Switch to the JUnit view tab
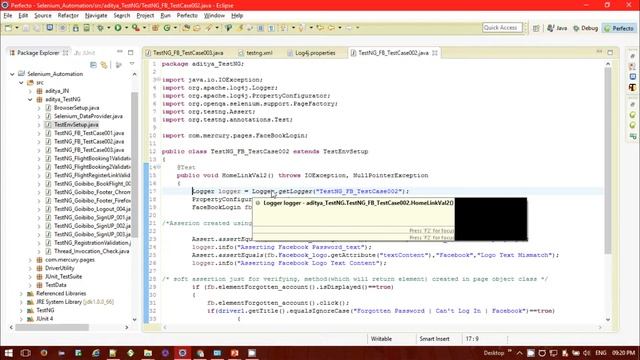Viewport: 640px width, 360px height. pos(85,53)
